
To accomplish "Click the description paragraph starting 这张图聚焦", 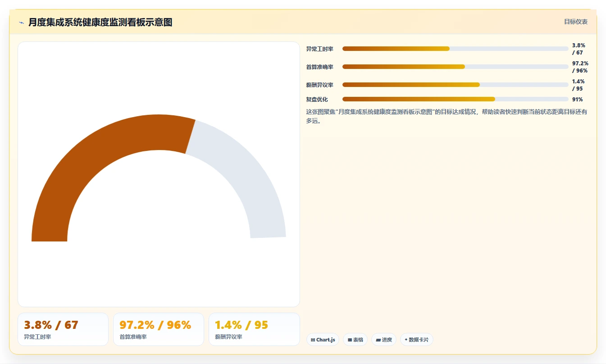I will (x=447, y=116).
